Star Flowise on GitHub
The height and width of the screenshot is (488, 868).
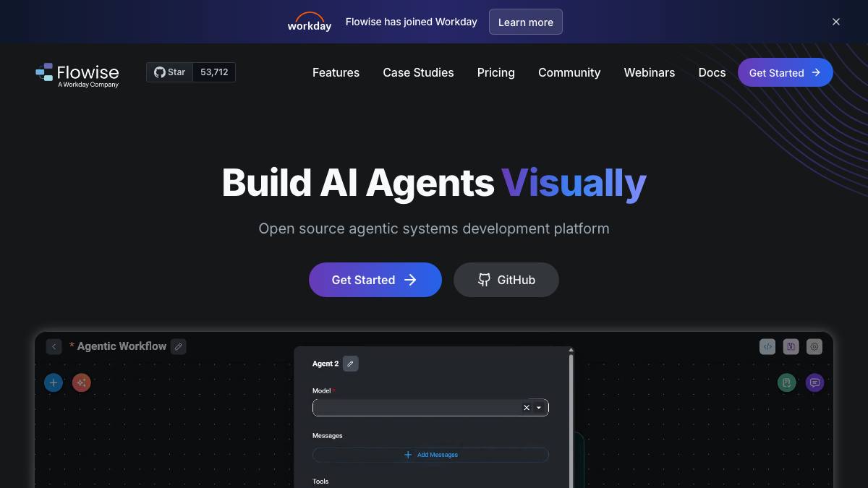[x=170, y=72]
